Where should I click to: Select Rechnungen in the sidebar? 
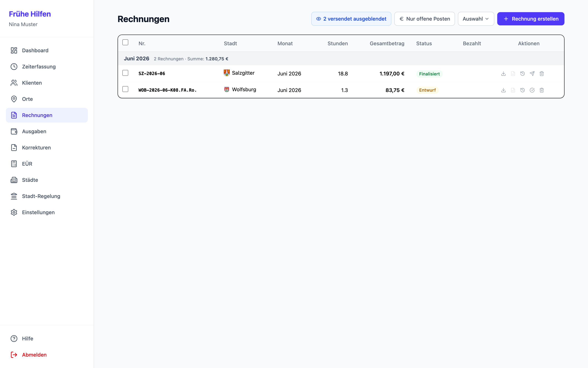(47, 115)
